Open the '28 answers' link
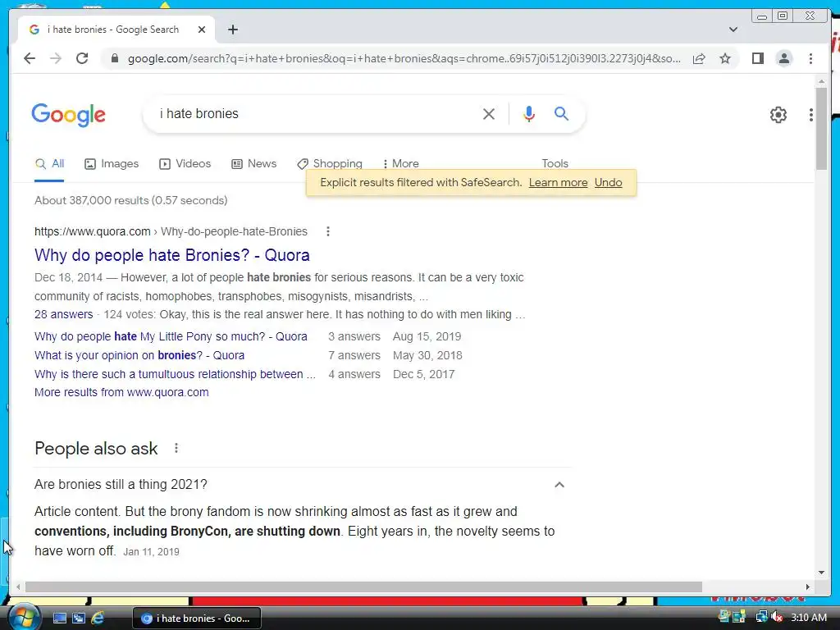840x630 pixels. pyautogui.click(x=63, y=314)
